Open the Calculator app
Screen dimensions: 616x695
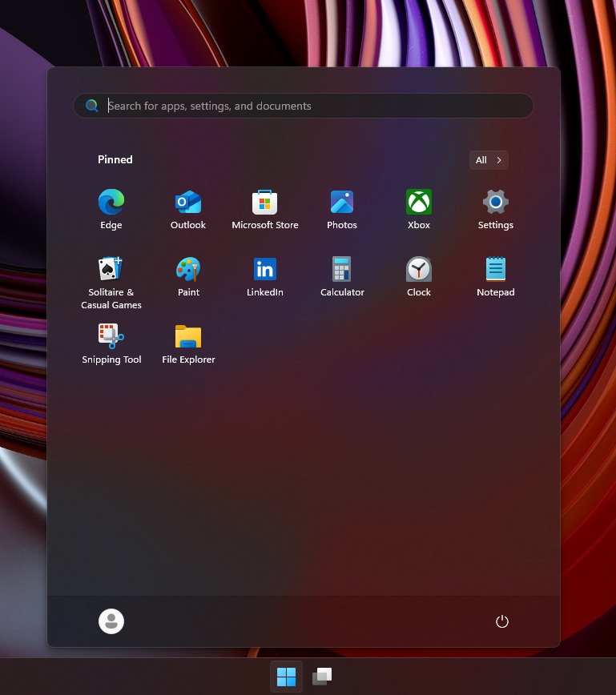tap(342, 277)
